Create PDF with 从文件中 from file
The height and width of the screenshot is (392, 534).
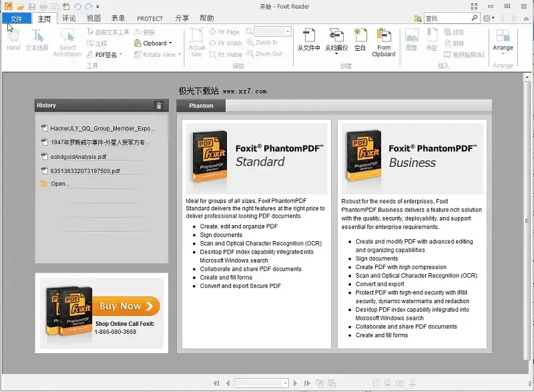click(x=308, y=40)
